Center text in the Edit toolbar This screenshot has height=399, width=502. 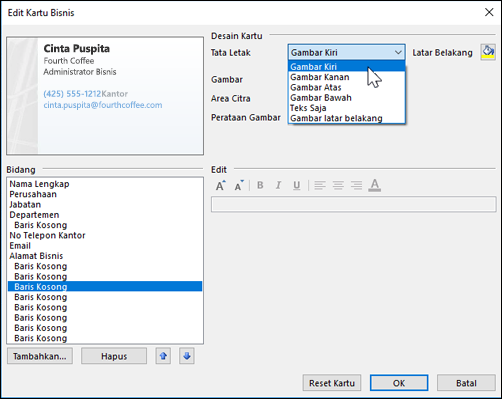coord(338,185)
